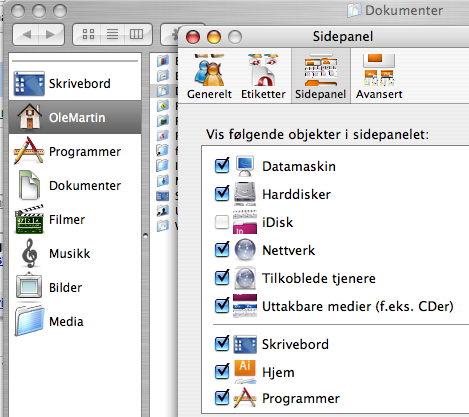Uncheck the Hjem checkbox
The image size is (469, 417).
pyautogui.click(x=222, y=372)
